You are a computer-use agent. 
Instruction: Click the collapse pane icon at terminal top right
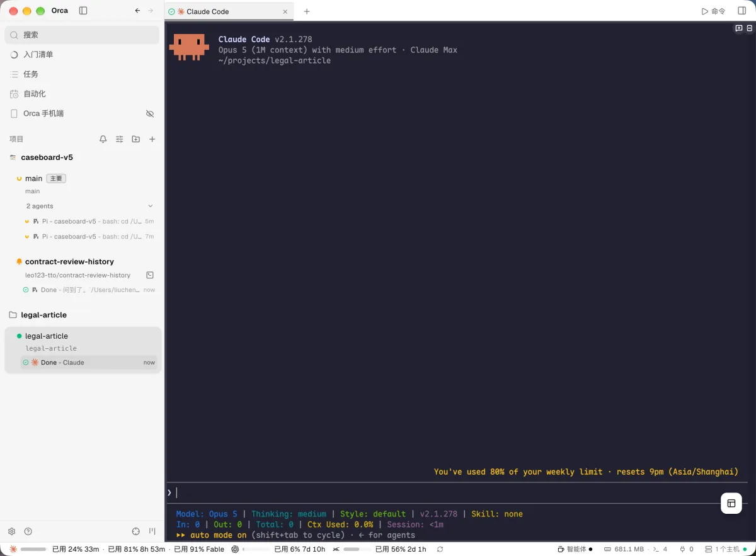tap(749, 28)
